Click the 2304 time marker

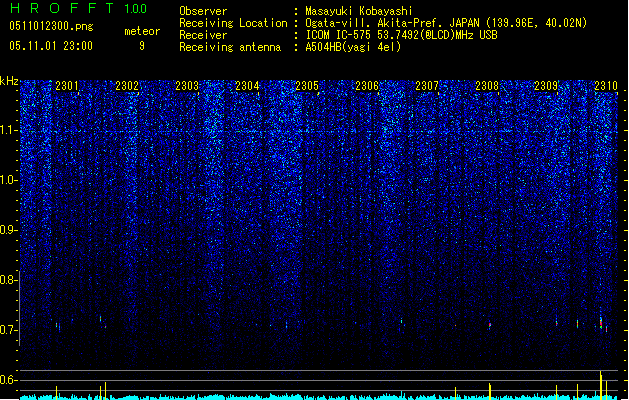point(247,86)
